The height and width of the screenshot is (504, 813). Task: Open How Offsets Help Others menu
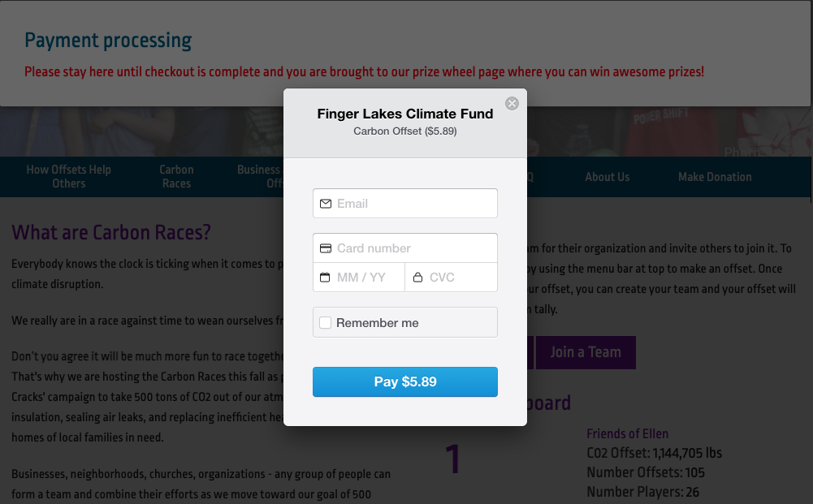click(68, 177)
